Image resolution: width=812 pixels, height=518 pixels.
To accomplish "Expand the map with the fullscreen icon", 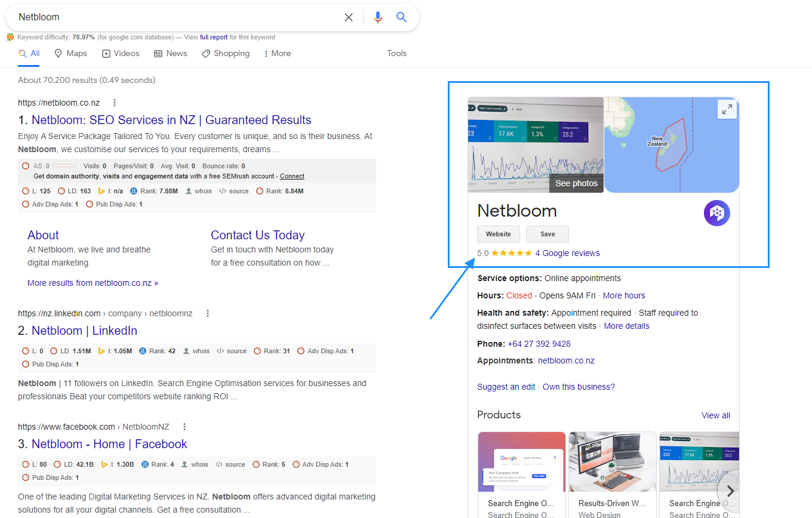I will (x=727, y=109).
